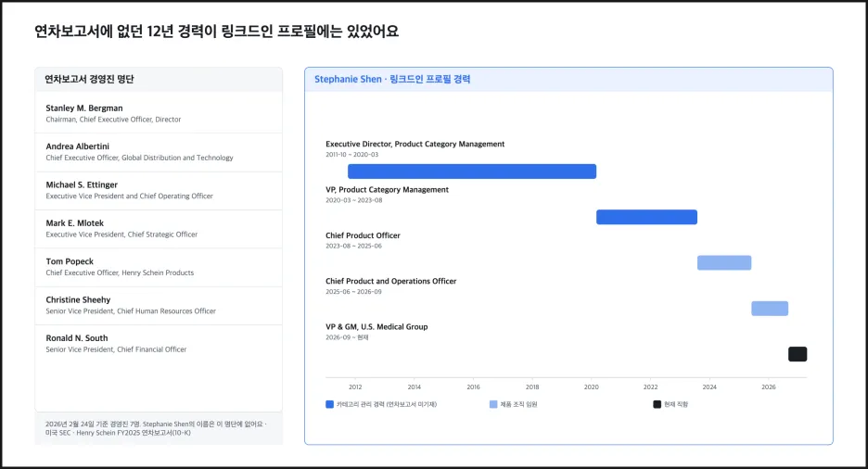
Task: Click the 2026 axis label
Action: (x=769, y=387)
